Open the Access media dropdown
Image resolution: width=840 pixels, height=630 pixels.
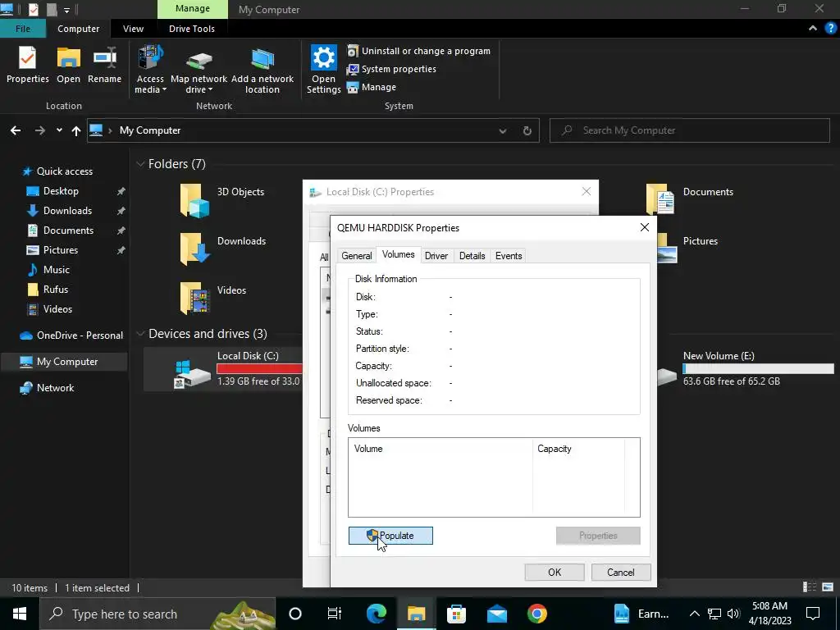point(150,70)
